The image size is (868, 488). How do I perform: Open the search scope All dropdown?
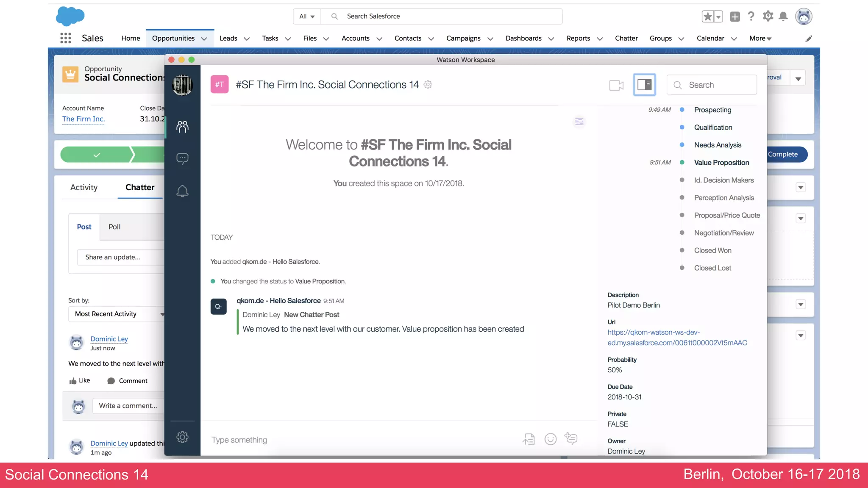click(x=307, y=16)
